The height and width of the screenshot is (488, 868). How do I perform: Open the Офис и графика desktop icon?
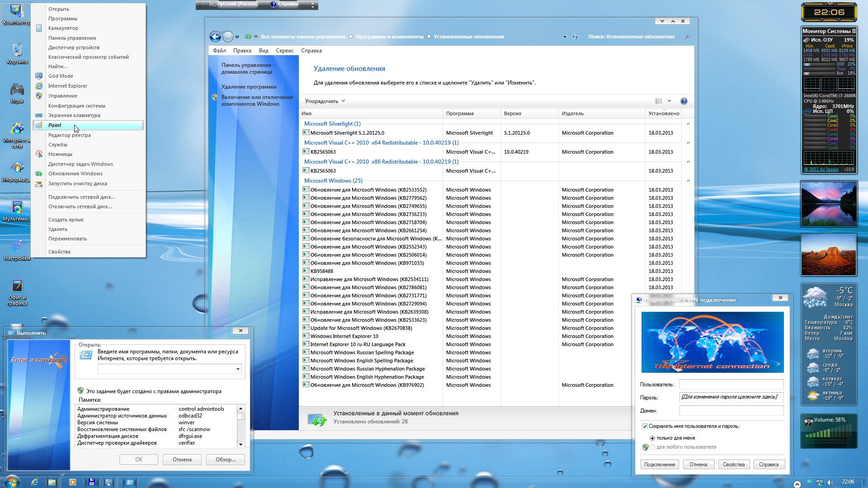[17, 292]
